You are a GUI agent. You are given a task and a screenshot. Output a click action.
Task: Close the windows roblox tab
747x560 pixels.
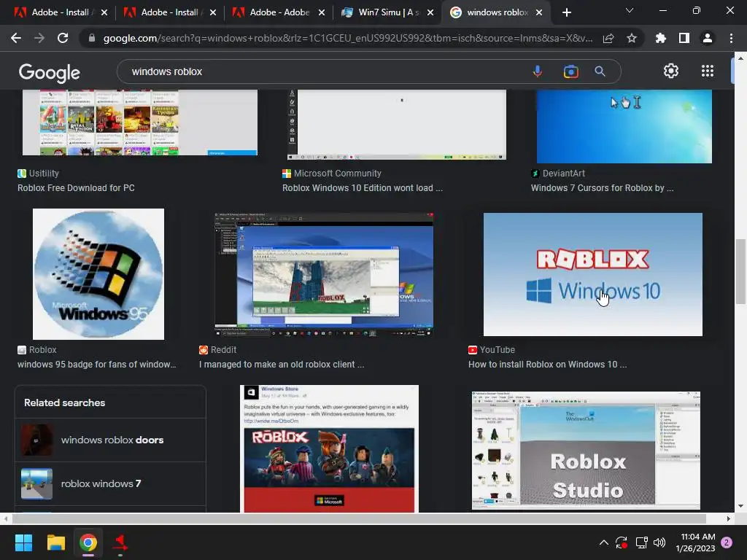point(539,12)
